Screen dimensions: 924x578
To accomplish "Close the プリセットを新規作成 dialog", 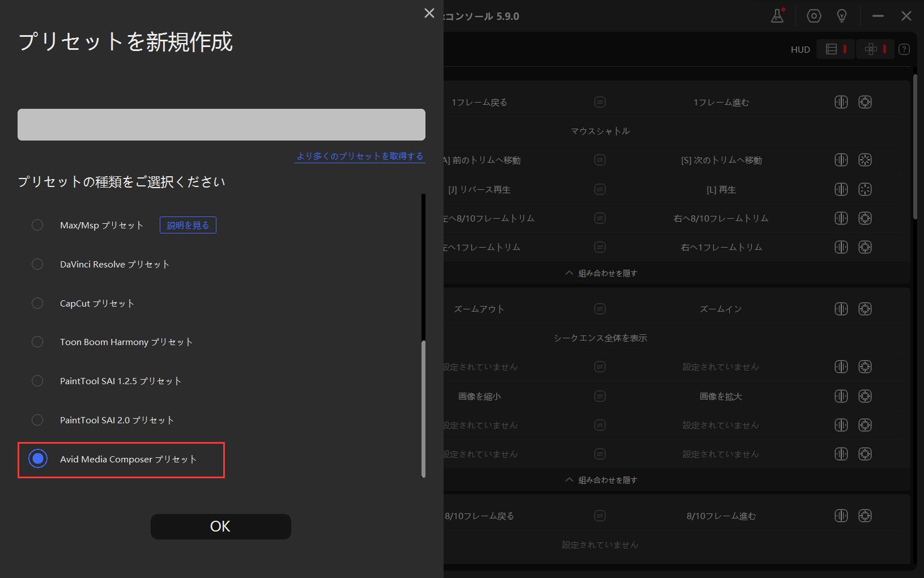I will pos(429,13).
